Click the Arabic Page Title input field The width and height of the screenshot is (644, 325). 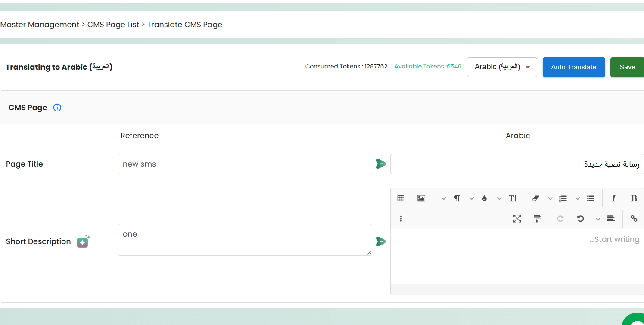[x=517, y=164]
